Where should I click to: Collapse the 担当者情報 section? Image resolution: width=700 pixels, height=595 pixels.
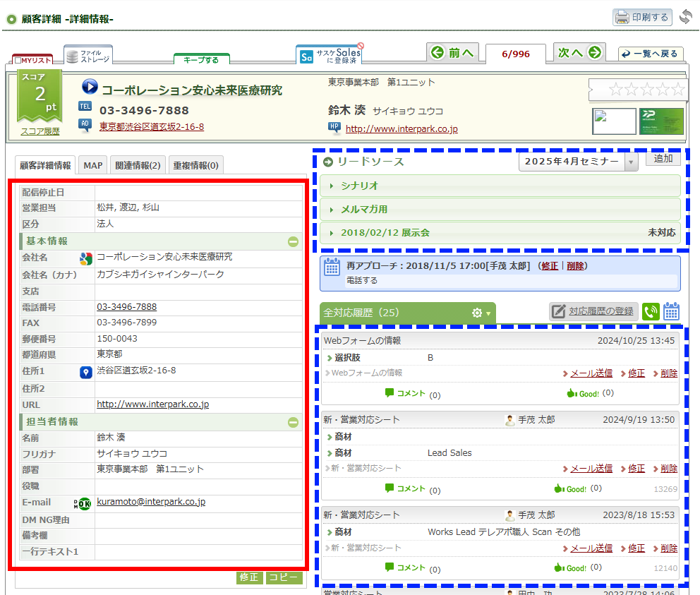coord(293,422)
